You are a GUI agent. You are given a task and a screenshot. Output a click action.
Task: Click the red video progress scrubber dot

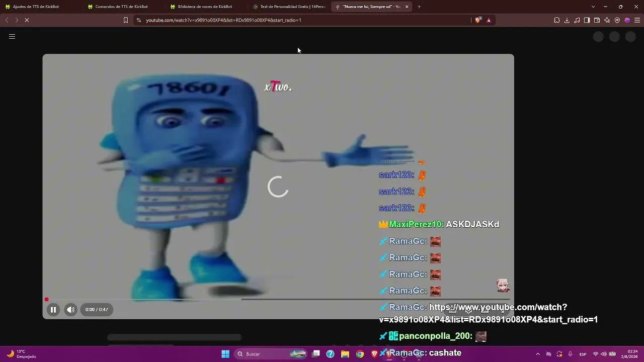47,300
